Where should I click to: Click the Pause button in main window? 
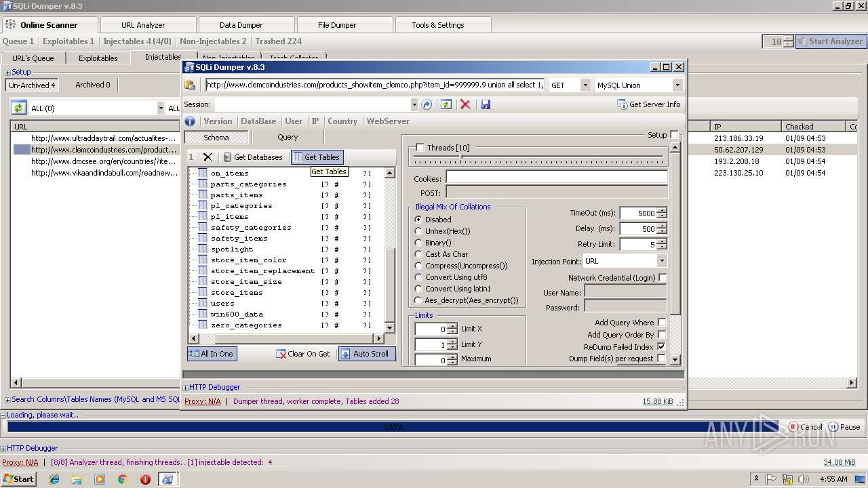click(844, 427)
